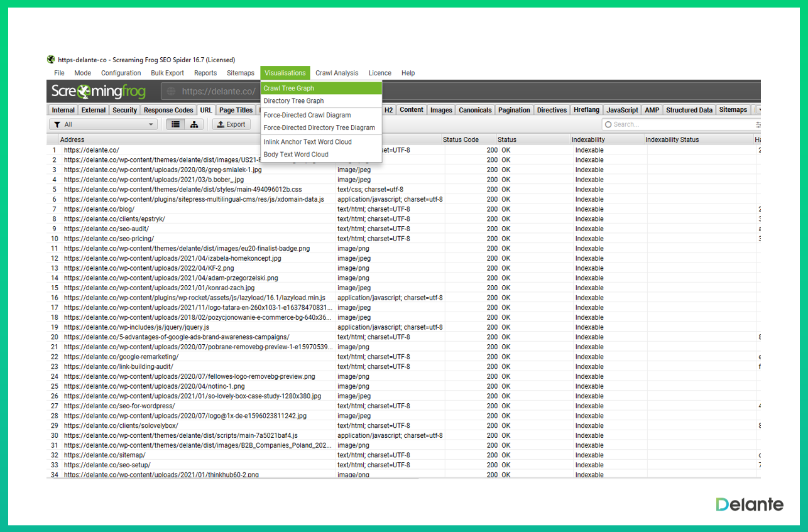Switch to the Structured Data tab
Image resolution: width=808 pixels, height=532 pixels.
tap(689, 110)
